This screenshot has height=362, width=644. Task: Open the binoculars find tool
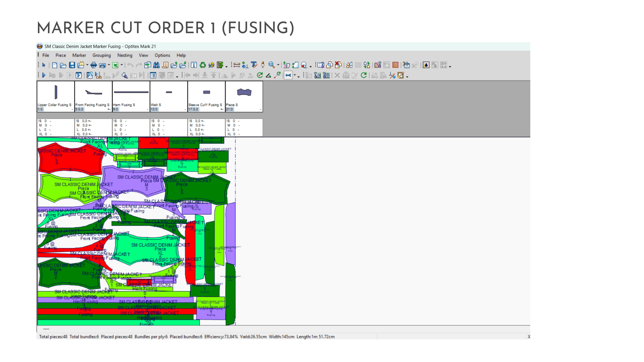[x=156, y=65]
